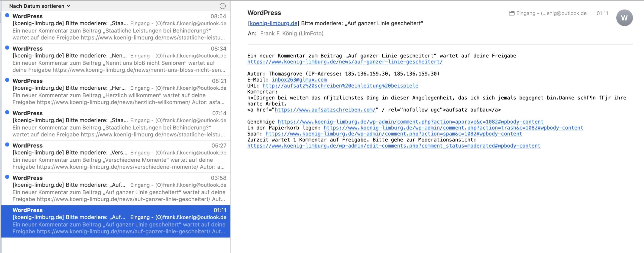Open the WordPress email received at 08:54
The image size is (644, 253).
pyautogui.click(x=116, y=27)
